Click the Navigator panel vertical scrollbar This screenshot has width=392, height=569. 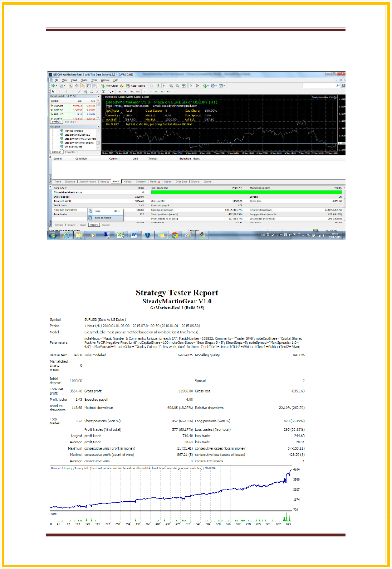[x=98, y=139]
